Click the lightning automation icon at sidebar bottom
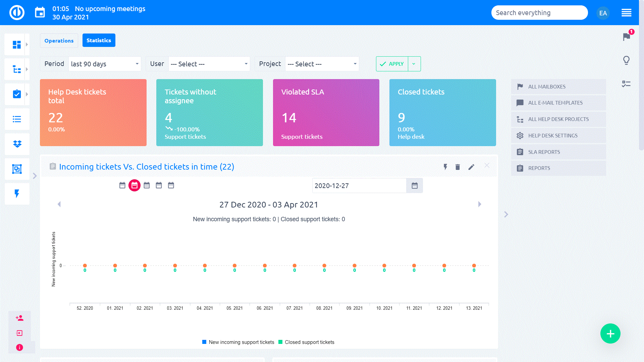Image resolution: width=644 pixels, height=362 pixels. 17,194
